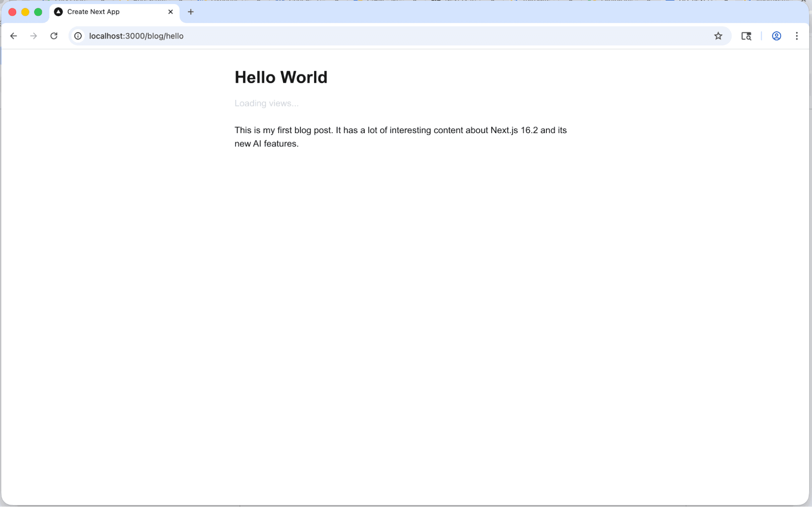Click the Hello World heading
The image size is (812, 507).
[x=281, y=78]
